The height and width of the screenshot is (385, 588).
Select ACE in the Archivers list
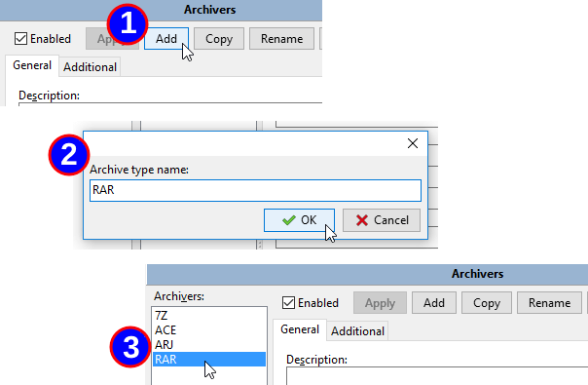point(209,330)
